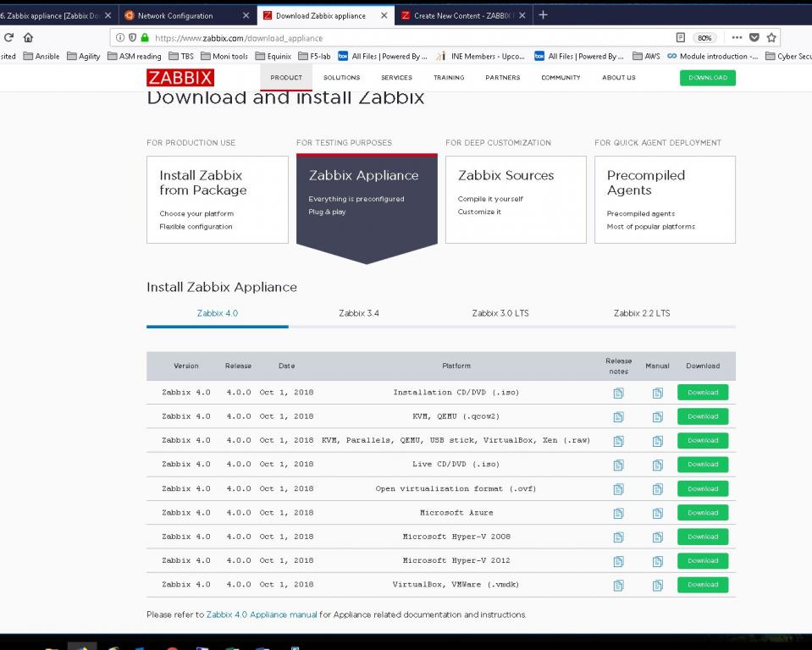Expand the Moni tools bookmark folder
The width and height of the screenshot is (812, 650).
coord(224,57)
